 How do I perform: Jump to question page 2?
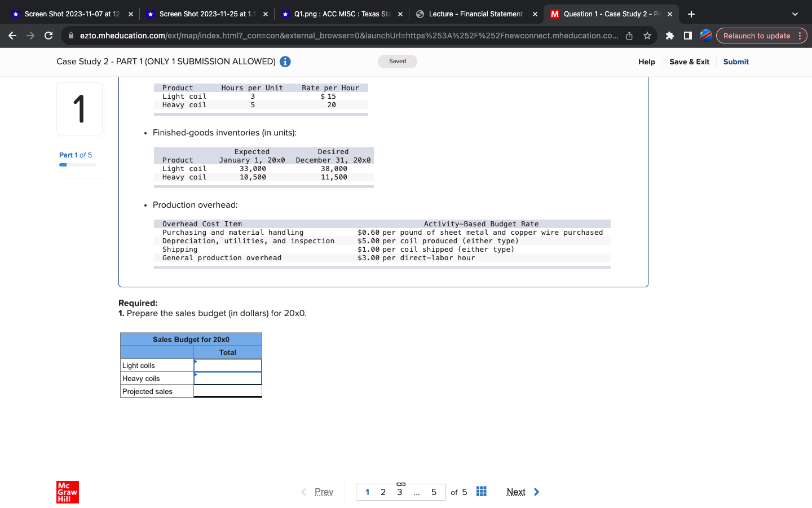383,492
